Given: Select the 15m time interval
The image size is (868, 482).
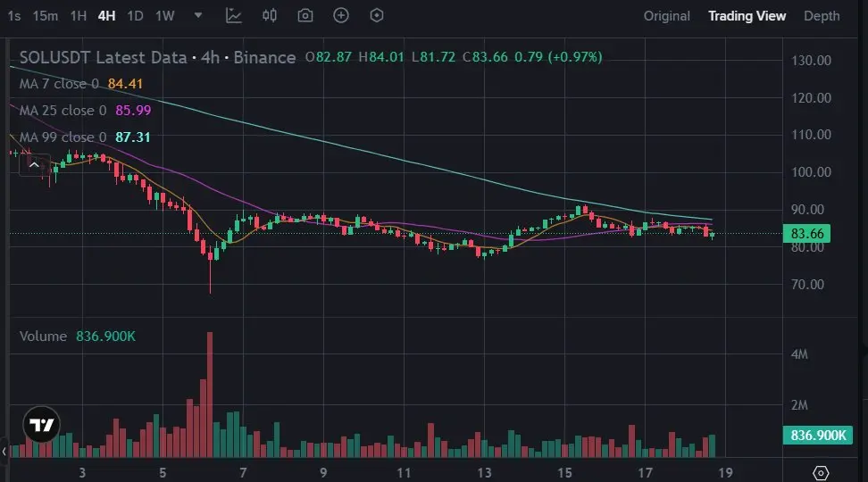Looking at the screenshot, I should 45,16.
